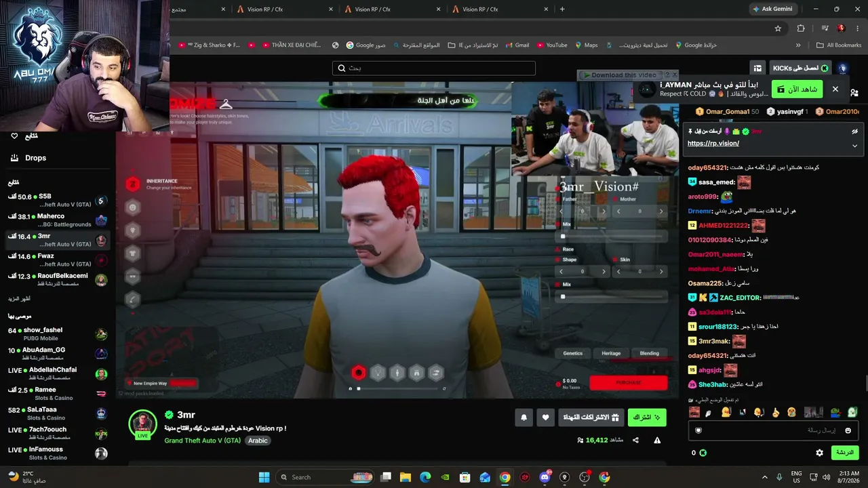This screenshot has width=868, height=488.
Task: Show more bookmarks with the double chevron
Action: click(798, 45)
